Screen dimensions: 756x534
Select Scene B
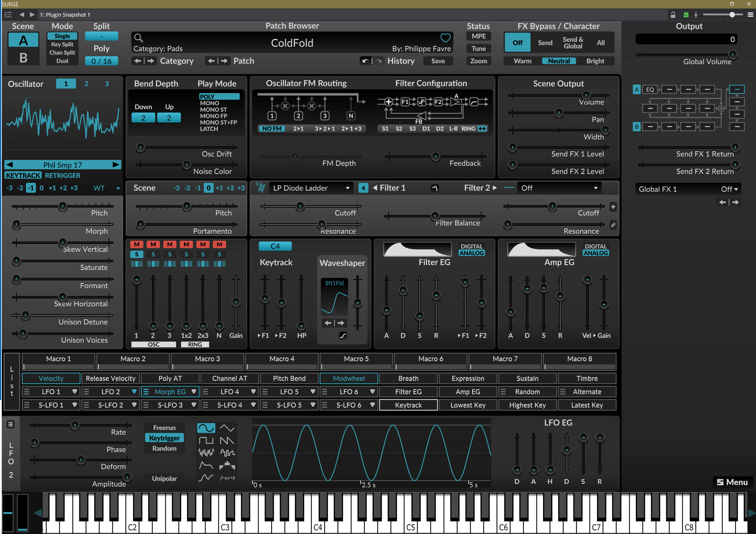click(x=23, y=58)
